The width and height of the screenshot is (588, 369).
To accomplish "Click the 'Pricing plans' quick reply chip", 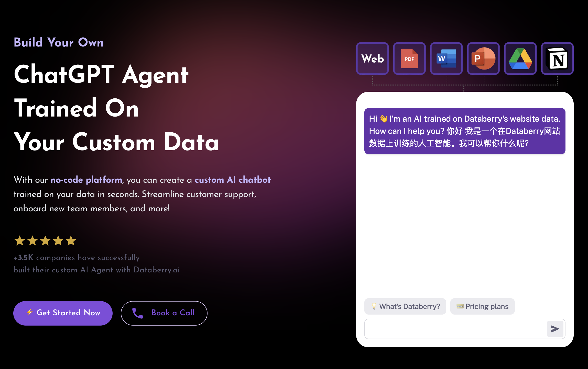I will tap(482, 306).
